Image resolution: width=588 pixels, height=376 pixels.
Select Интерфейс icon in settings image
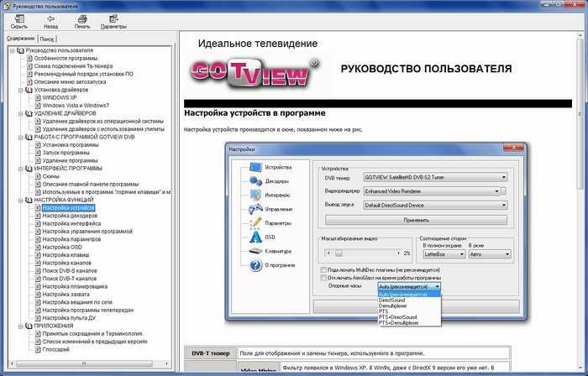click(255, 195)
